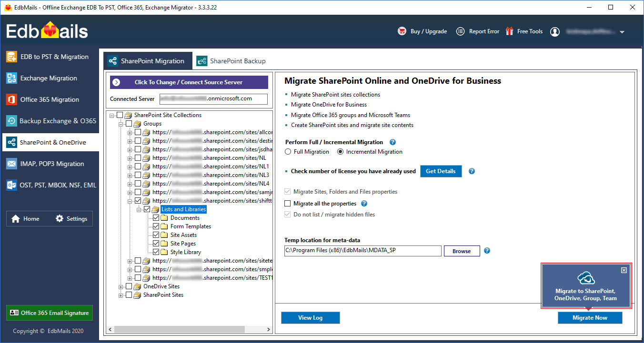The height and width of the screenshot is (343, 644).
Task: Switch to the SharePoint Backup tab
Action: 232,61
